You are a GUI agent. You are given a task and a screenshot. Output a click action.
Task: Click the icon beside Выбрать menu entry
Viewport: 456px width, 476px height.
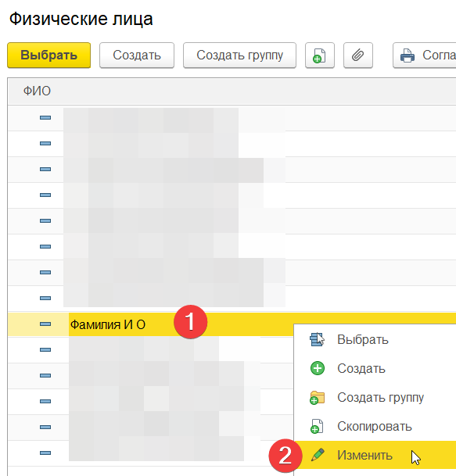click(318, 339)
